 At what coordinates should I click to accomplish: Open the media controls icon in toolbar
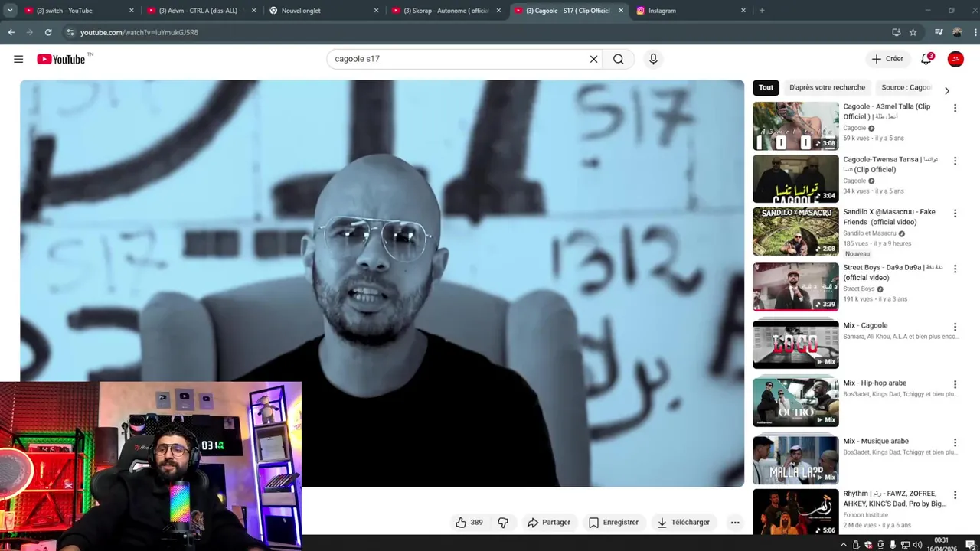click(x=939, y=32)
